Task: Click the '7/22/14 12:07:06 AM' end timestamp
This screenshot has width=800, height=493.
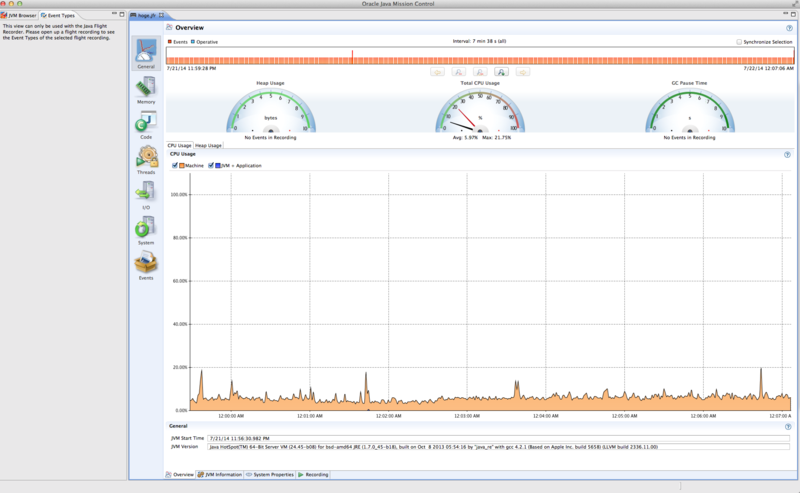Action: point(769,68)
